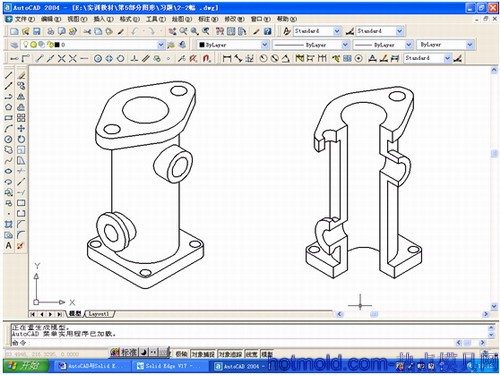Click the Save toolbar icon

coord(37,31)
